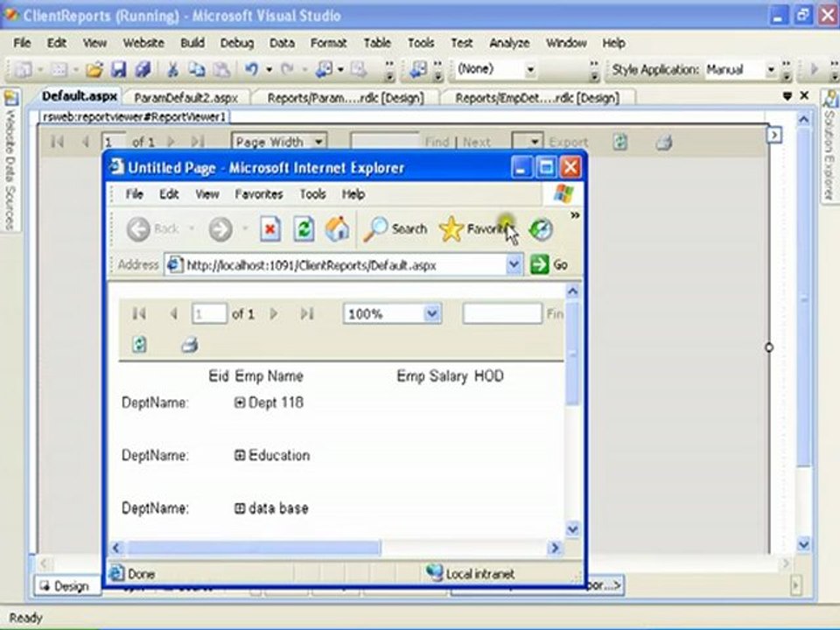Open the Tools menu in Internet Explorer
The width and height of the screenshot is (840, 630).
tap(312, 194)
